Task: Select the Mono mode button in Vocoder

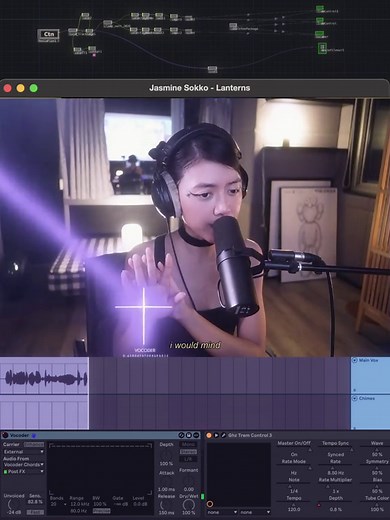Action: (x=188, y=444)
